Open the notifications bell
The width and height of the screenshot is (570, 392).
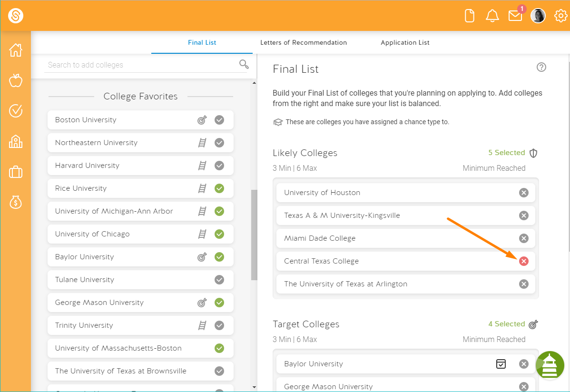492,16
